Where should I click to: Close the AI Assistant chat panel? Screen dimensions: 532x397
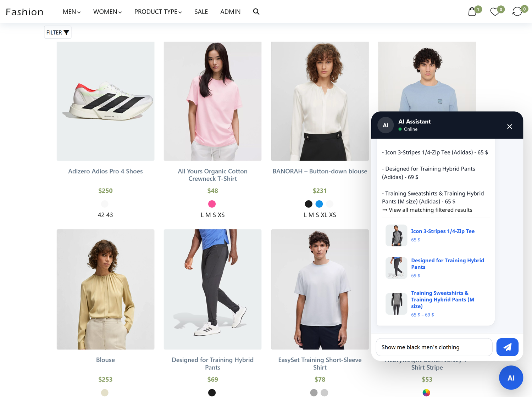point(509,127)
